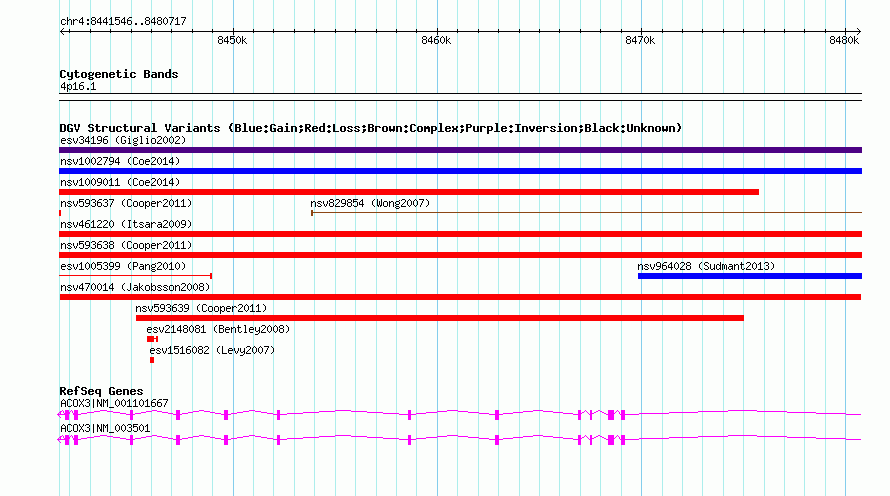This screenshot has width=890, height=496.
Task: Click the esv1516082 (Levy2007) label
Action: point(212,350)
